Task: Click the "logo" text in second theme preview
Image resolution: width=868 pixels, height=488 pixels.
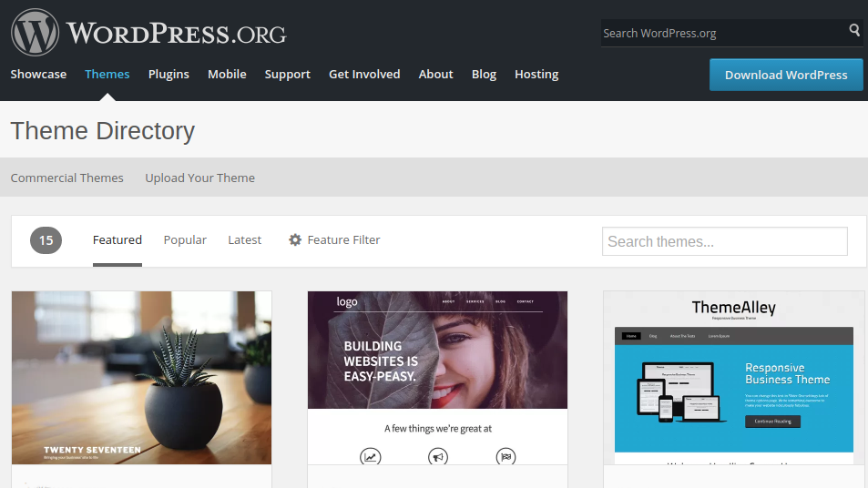Action: point(347,301)
